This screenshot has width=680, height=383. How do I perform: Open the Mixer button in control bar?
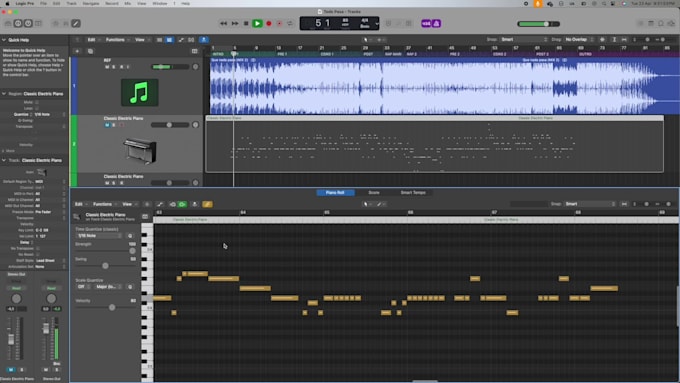(x=65, y=23)
